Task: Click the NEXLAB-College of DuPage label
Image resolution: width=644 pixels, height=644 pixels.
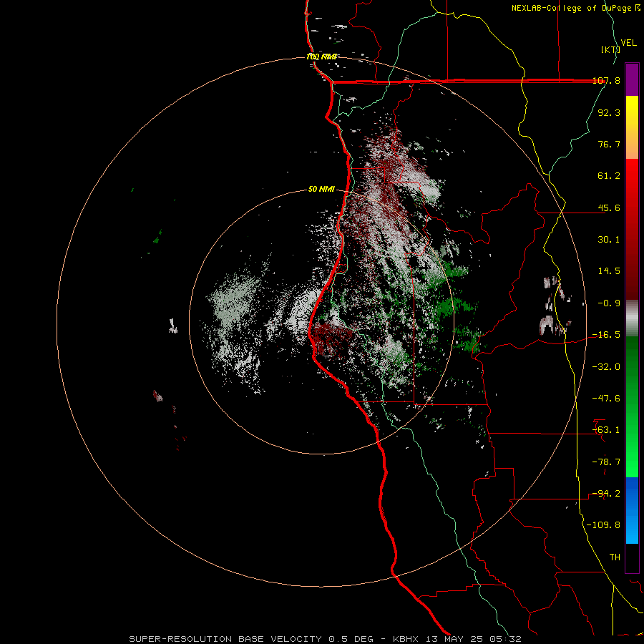Action: coord(576,8)
